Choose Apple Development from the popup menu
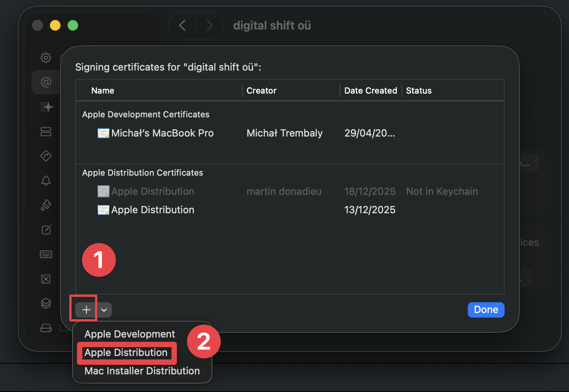The height and width of the screenshot is (392, 569). click(130, 334)
